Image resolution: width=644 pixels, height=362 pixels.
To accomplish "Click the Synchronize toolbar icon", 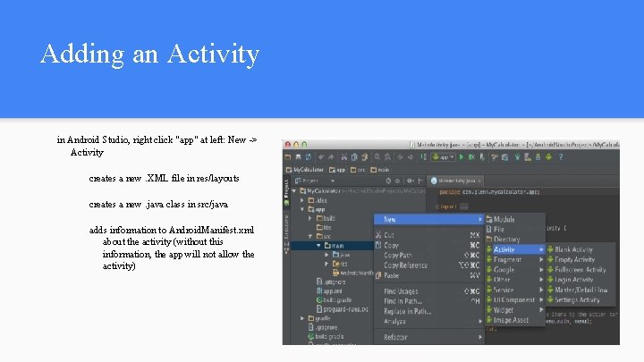I will [309, 157].
